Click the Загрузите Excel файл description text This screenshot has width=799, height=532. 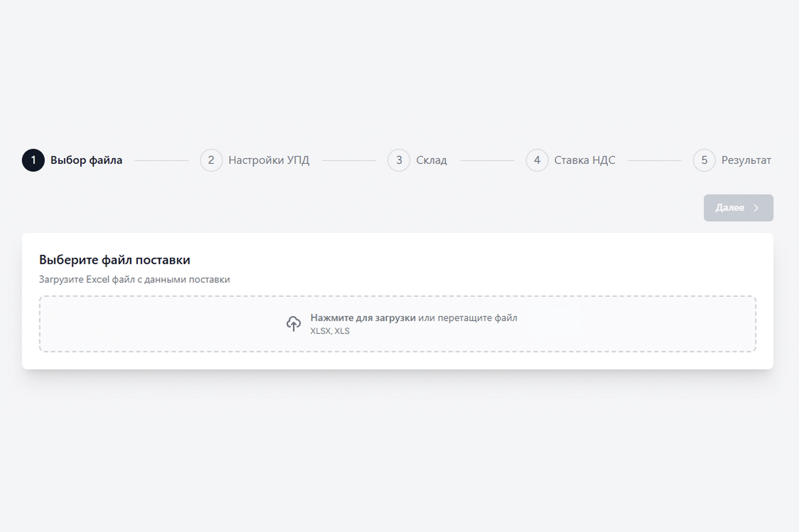point(135,280)
